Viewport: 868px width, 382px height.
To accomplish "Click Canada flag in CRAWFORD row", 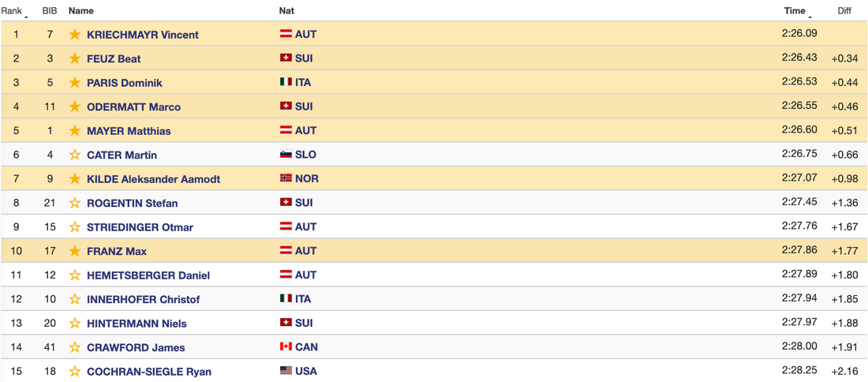I will click(286, 346).
